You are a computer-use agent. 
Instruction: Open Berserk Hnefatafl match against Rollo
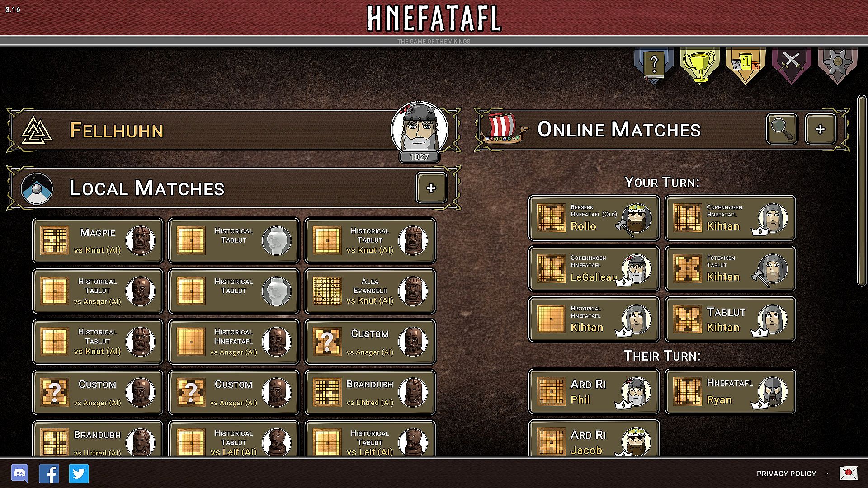[x=594, y=218]
